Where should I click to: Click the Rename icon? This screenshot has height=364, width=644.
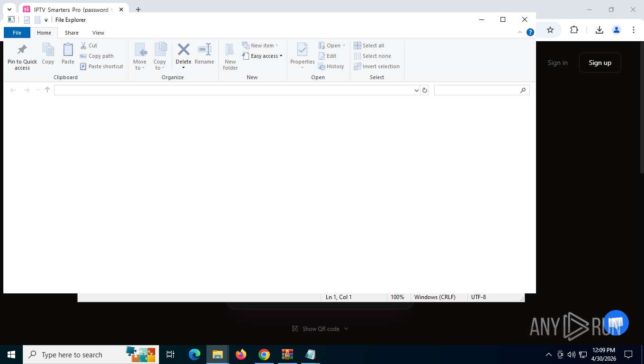coord(204,49)
